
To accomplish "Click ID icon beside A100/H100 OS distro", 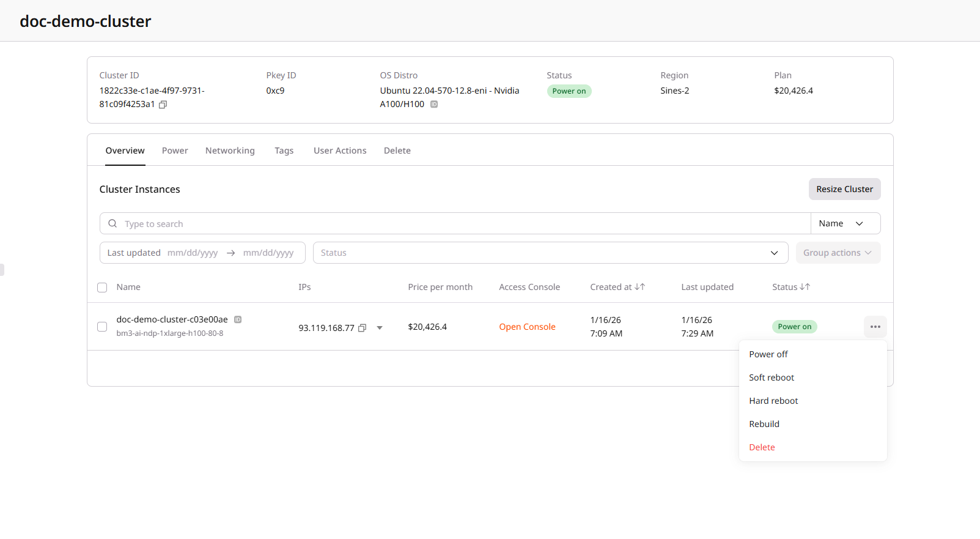I will [434, 105].
